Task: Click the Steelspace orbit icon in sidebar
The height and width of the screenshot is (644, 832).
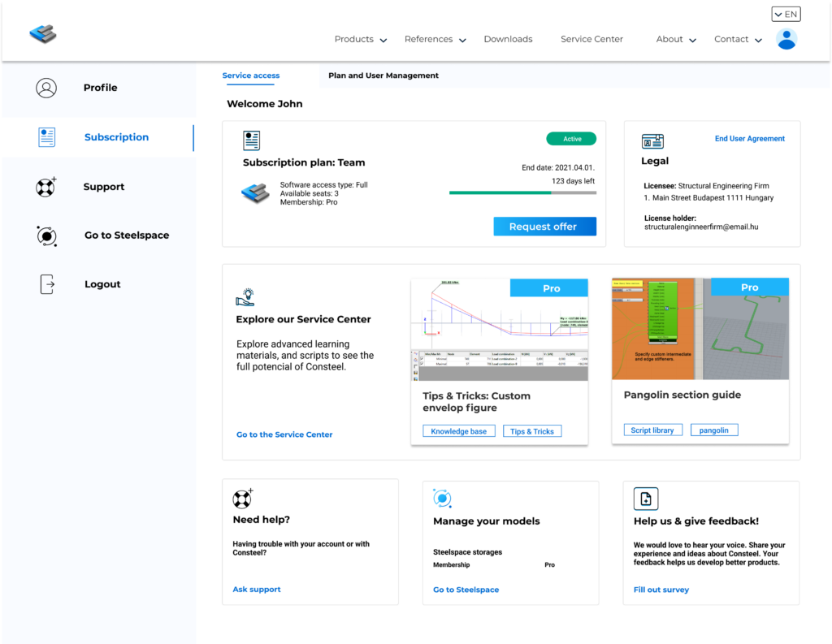Action: pyautogui.click(x=46, y=236)
